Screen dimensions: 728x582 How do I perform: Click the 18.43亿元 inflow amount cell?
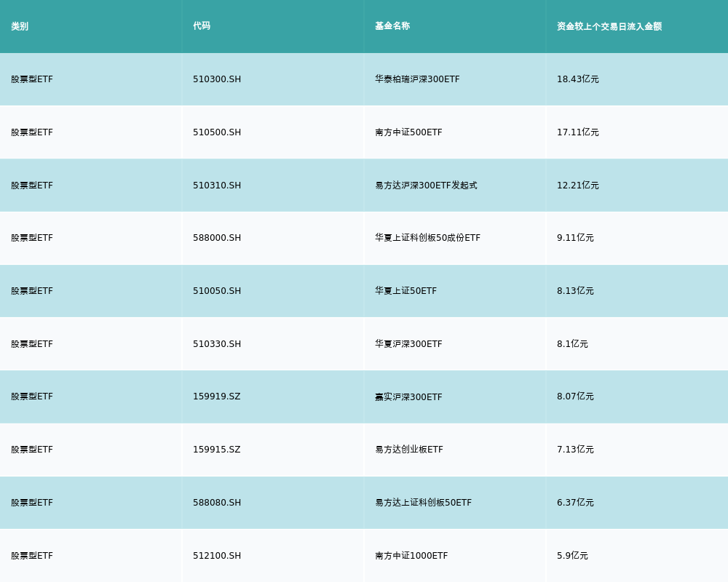(x=578, y=79)
